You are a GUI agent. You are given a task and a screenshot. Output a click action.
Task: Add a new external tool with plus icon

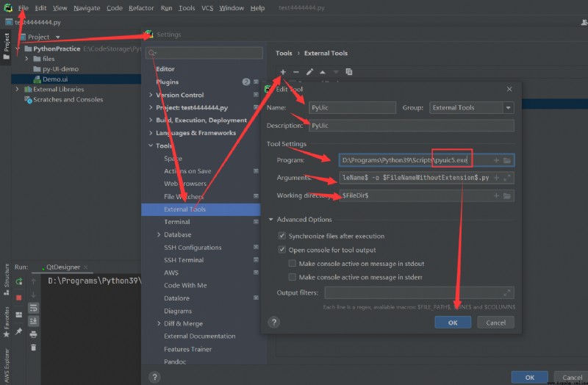coord(283,71)
